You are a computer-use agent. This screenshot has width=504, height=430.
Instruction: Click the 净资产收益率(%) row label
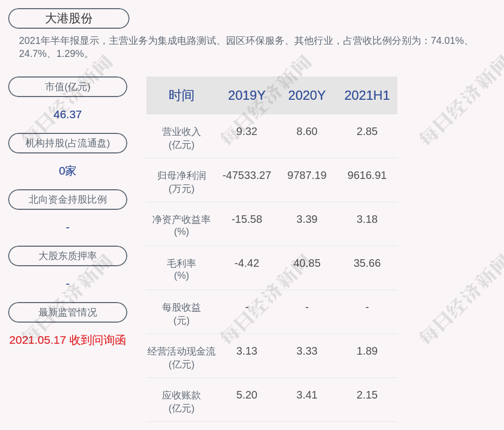tap(182, 226)
